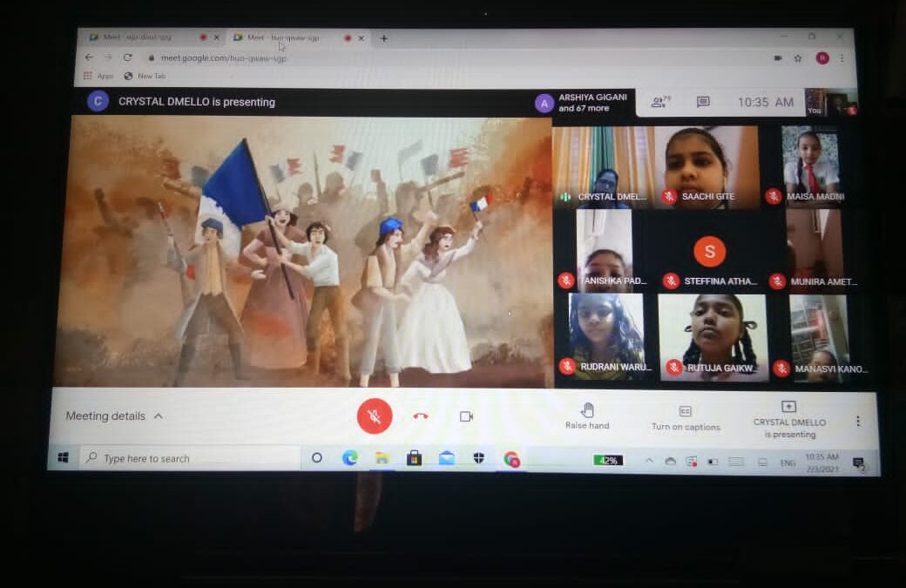Close the second Meet tab
The image size is (906, 588).
(362, 38)
